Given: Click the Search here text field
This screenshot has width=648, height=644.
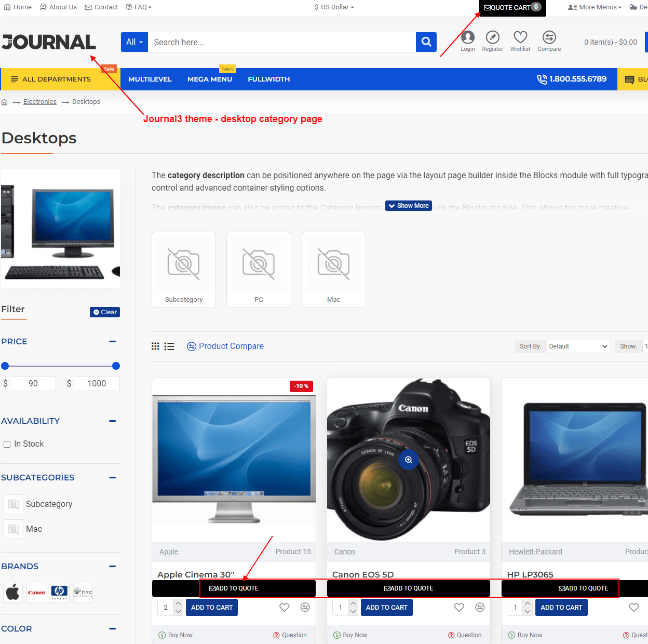Looking at the screenshot, I should 282,42.
